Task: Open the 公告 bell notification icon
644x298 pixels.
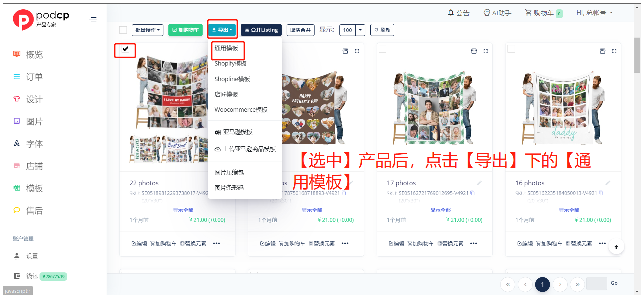Action: click(451, 13)
